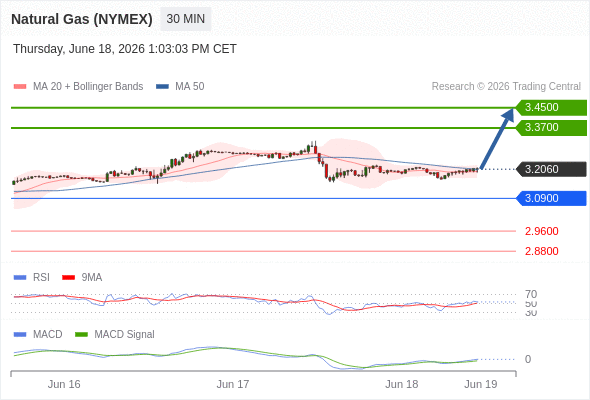The width and height of the screenshot is (590, 400).
Task: Click the MA 50 blue legend swatch
Action: 162,87
